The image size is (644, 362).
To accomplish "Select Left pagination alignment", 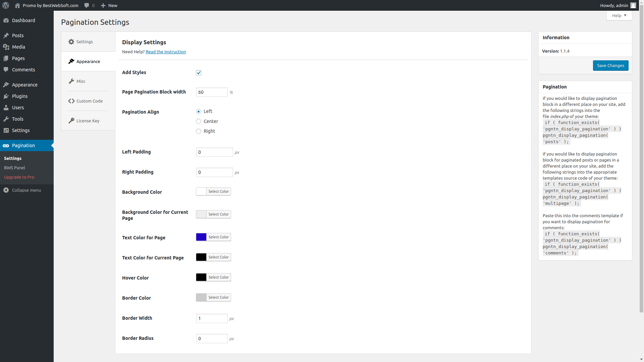I will [199, 112].
